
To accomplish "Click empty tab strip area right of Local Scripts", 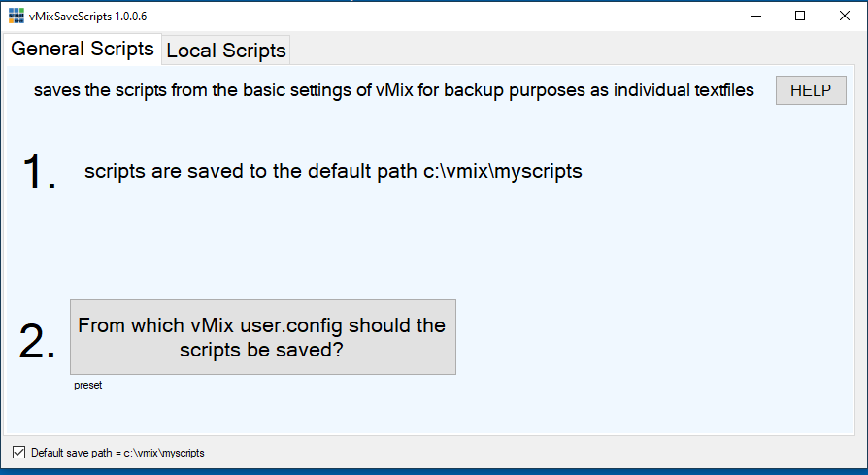I will (573, 51).
